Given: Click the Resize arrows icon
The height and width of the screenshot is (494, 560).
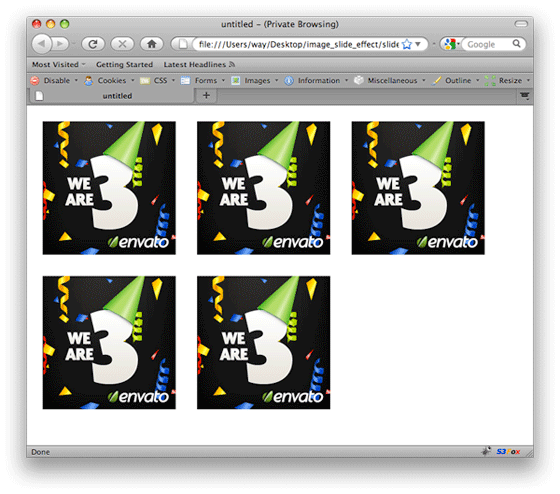Looking at the screenshot, I should (x=490, y=81).
